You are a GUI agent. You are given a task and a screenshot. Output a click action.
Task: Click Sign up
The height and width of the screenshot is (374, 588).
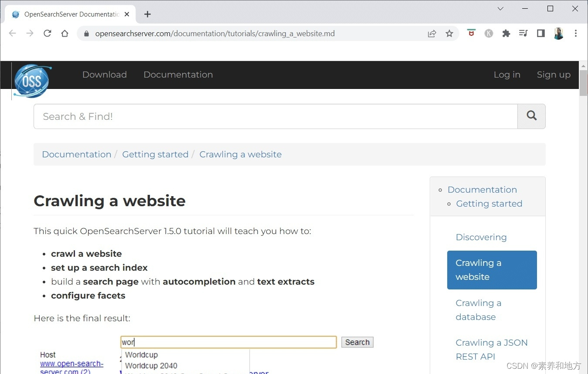click(554, 75)
